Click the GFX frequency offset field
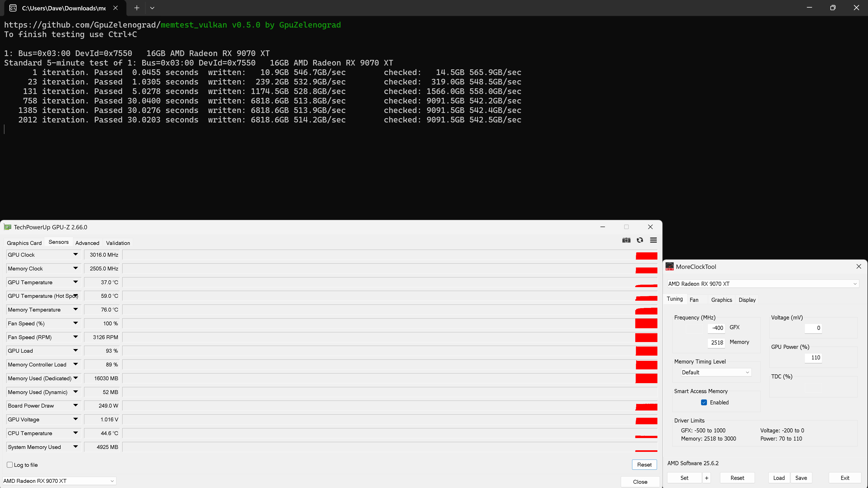Screen dimensions: 868x488 click(x=716, y=328)
